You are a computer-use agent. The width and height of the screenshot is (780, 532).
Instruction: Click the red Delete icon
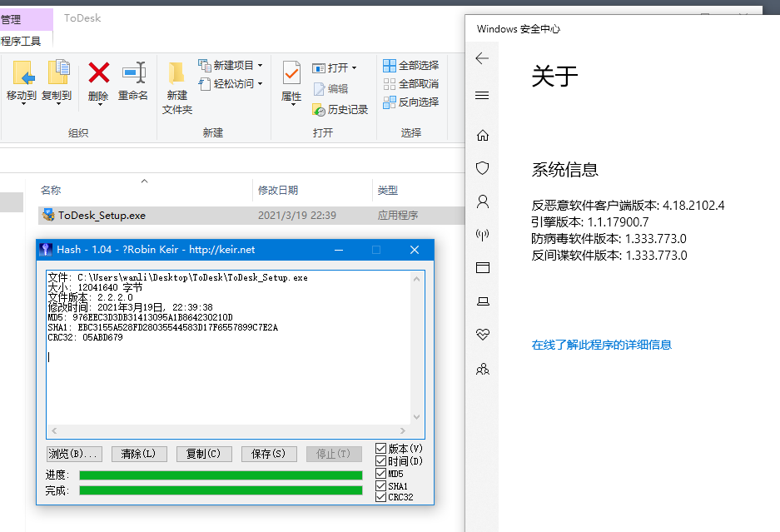coord(98,73)
